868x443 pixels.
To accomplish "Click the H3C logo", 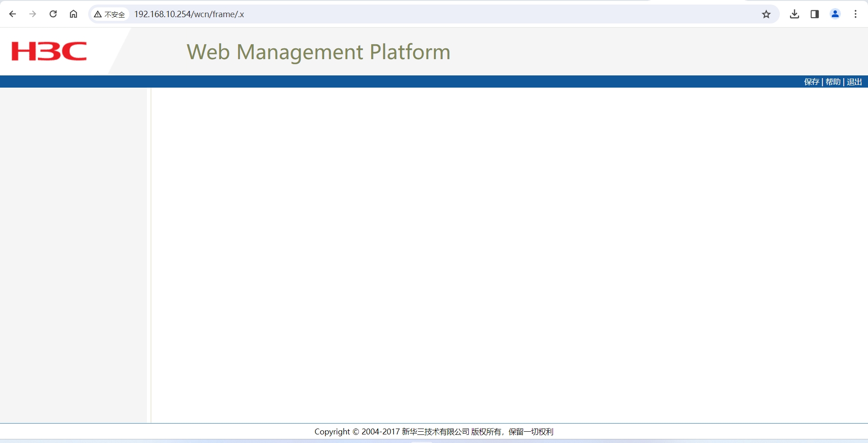I will (49, 51).
